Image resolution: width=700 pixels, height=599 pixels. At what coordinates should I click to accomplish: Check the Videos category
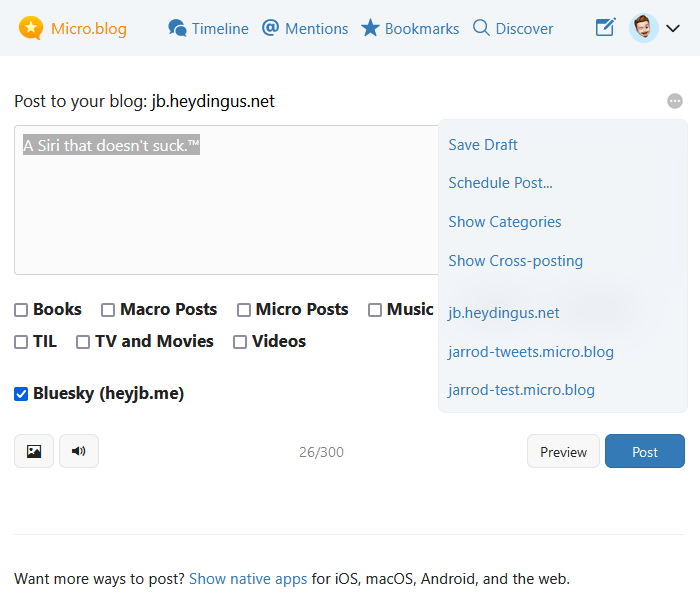pos(240,342)
